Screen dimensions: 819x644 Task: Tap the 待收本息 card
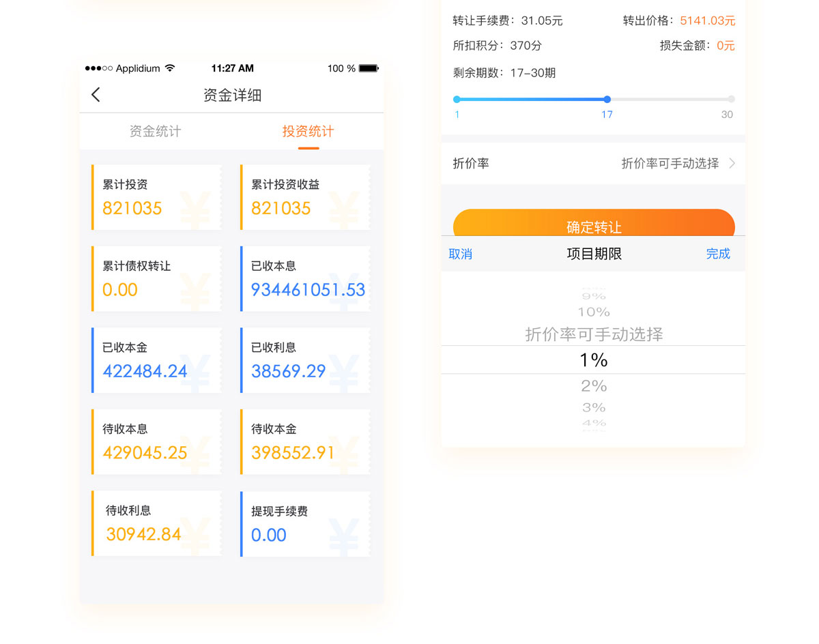click(x=156, y=442)
